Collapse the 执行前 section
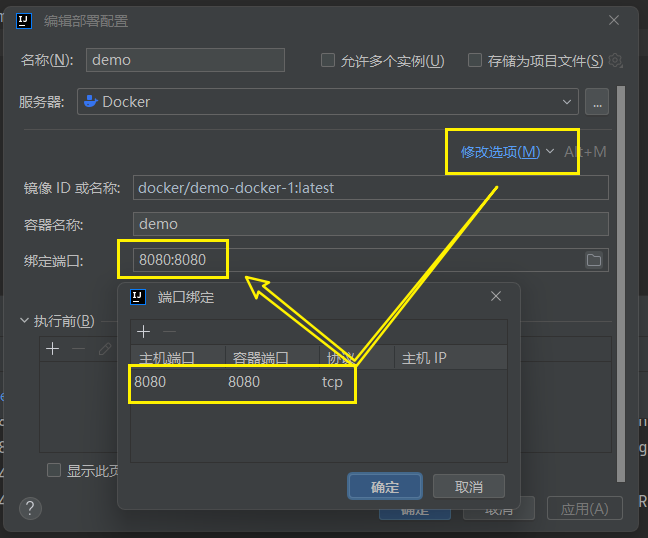Viewport: 648px width, 538px height. point(25,321)
